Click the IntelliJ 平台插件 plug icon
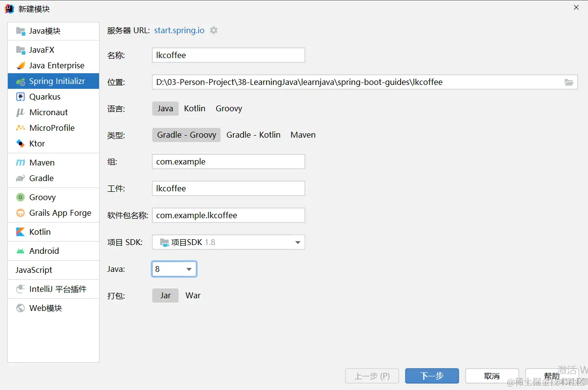Screen dimensions: 588x390 pyautogui.click(x=20, y=289)
